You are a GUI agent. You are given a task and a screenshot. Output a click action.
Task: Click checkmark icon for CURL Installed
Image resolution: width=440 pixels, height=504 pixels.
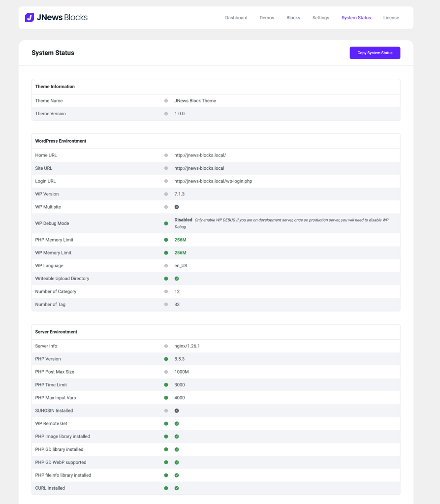coord(177,488)
